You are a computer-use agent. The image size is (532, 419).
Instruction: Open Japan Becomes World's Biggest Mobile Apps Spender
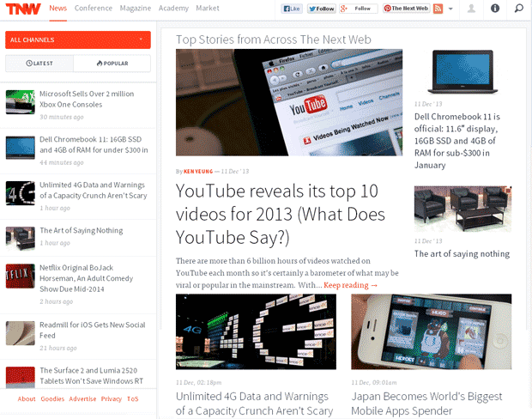pyautogui.click(x=426, y=404)
